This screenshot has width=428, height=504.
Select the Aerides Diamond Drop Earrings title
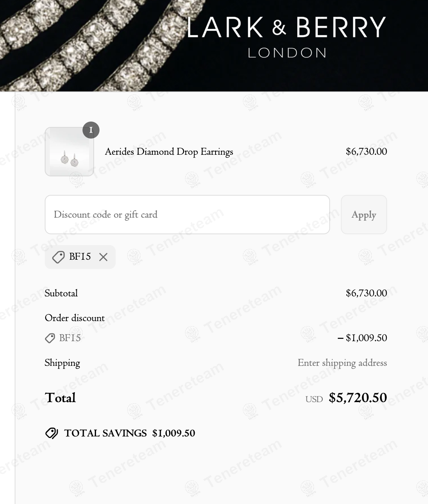coord(169,152)
